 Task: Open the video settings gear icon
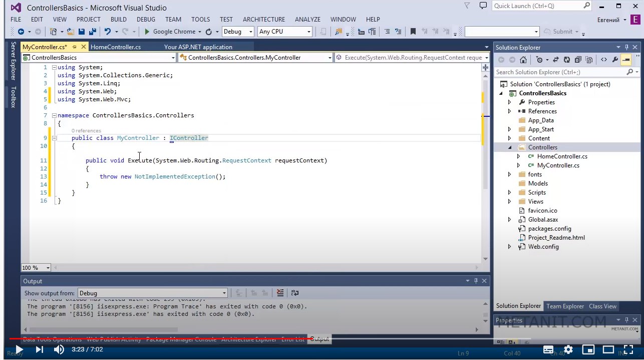click(568, 349)
